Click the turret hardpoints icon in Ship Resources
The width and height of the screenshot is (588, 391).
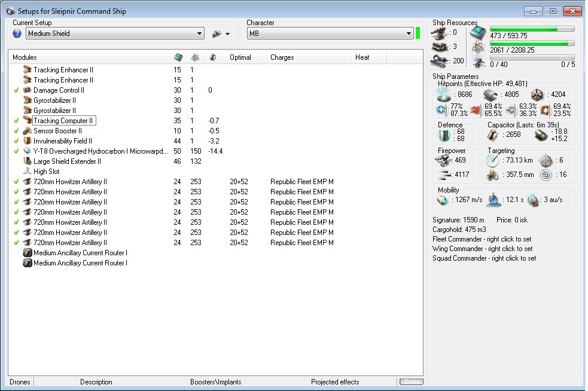click(438, 33)
